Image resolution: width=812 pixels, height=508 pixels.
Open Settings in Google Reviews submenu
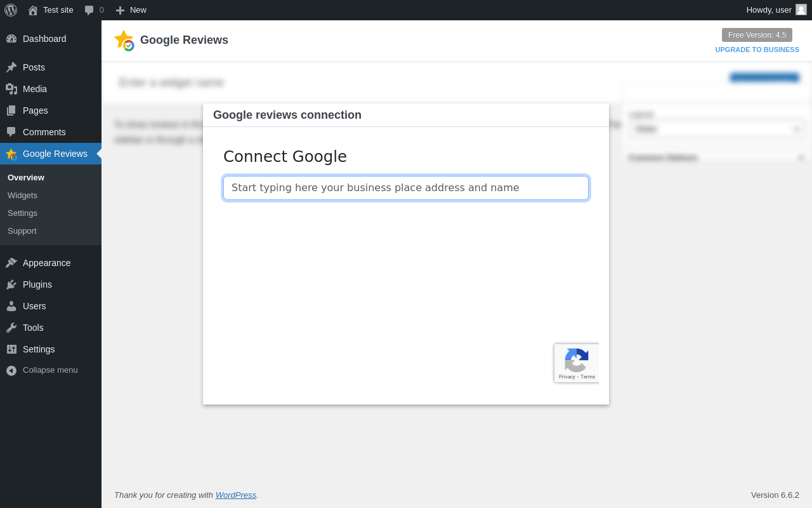22,213
